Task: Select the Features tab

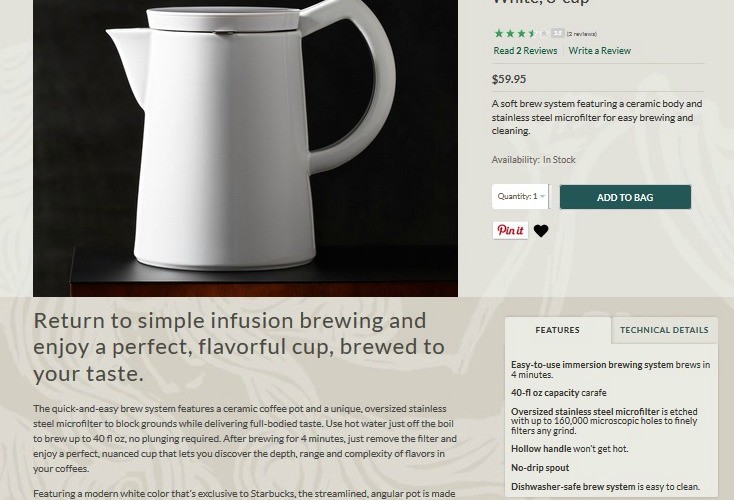Action: pyautogui.click(x=558, y=330)
